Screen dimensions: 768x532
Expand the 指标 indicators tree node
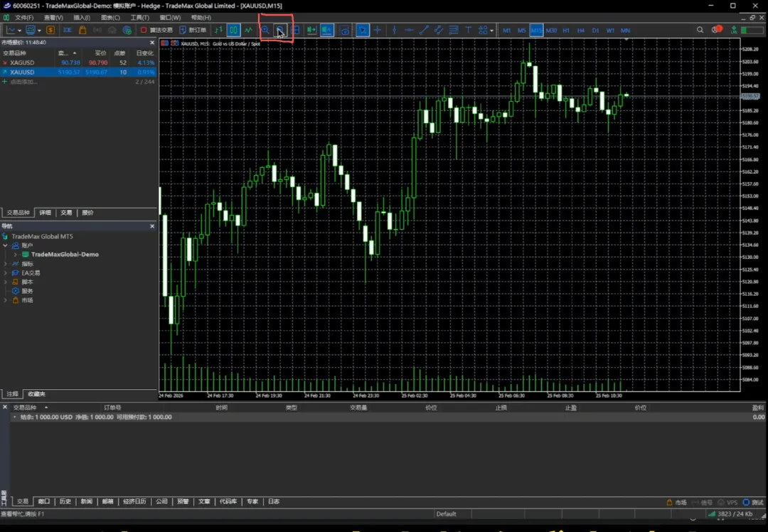point(6,264)
